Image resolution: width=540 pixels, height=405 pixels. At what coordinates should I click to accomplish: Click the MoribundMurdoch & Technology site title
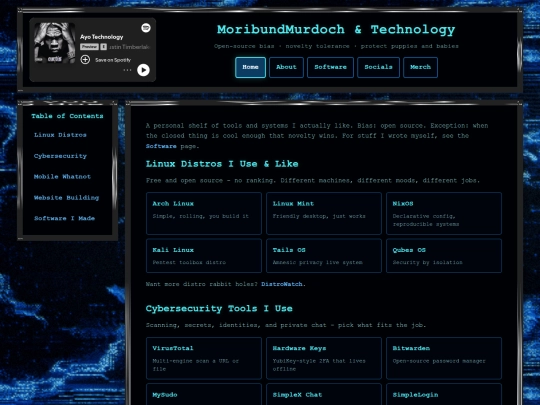336,30
